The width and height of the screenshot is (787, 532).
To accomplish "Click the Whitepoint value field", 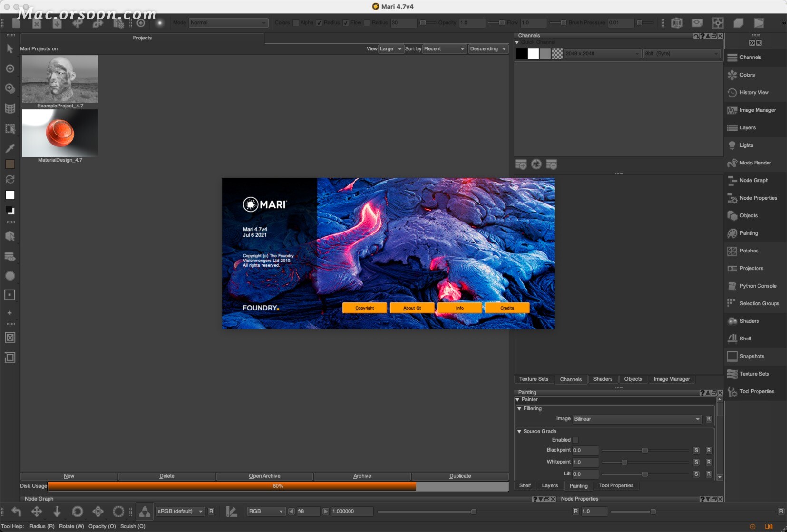I will (585, 463).
